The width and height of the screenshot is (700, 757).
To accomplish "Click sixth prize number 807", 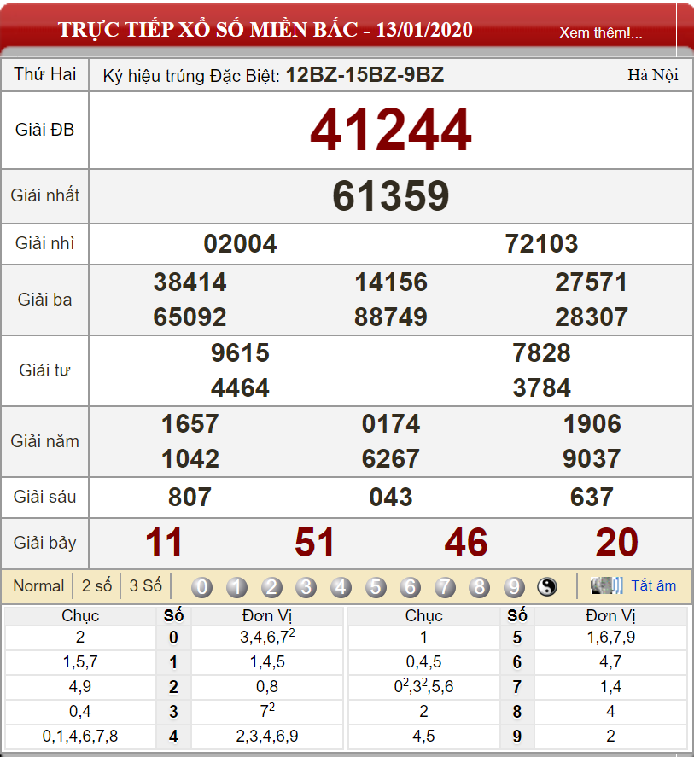I will click(x=190, y=498).
